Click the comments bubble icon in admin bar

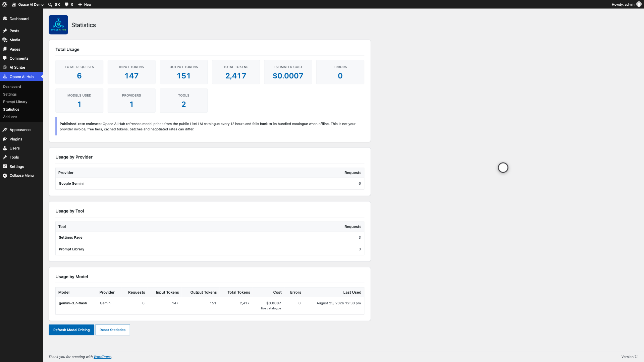point(66,5)
